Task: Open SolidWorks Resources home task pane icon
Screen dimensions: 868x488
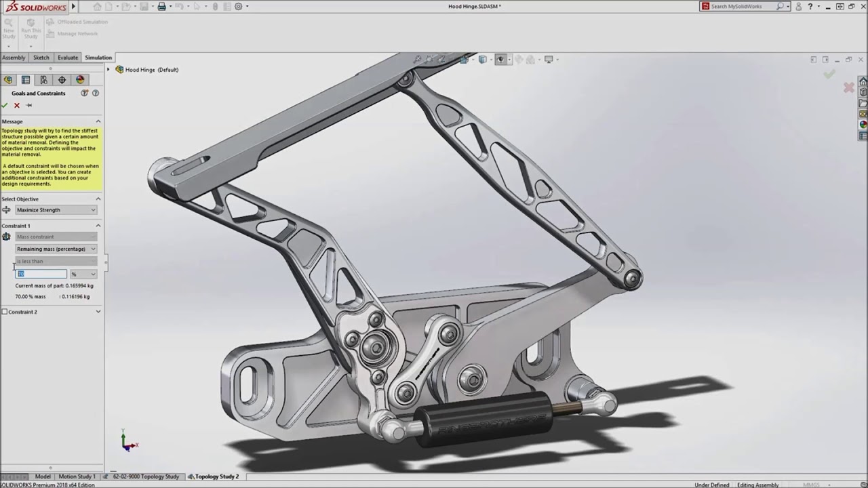Action: pyautogui.click(x=863, y=81)
